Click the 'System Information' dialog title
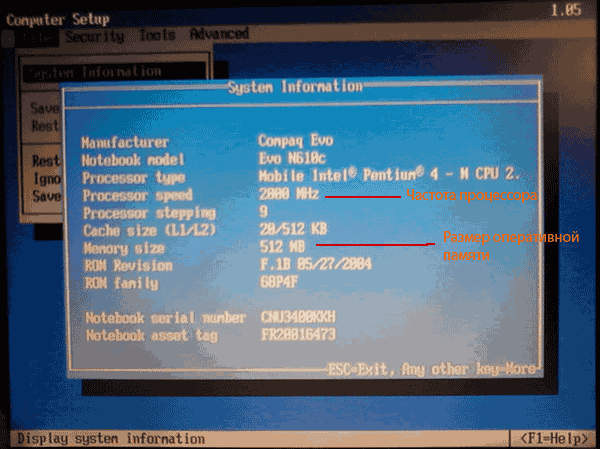This screenshot has width=600, height=449. click(x=295, y=87)
